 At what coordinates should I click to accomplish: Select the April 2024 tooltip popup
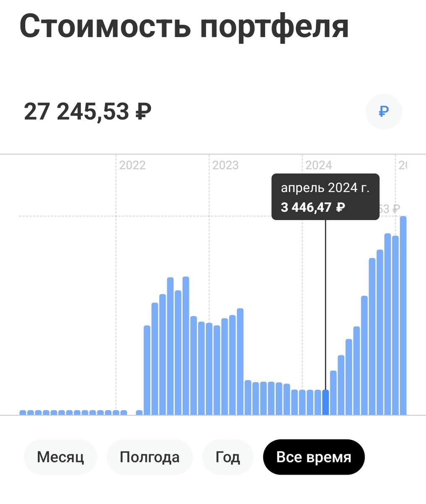(x=326, y=197)
